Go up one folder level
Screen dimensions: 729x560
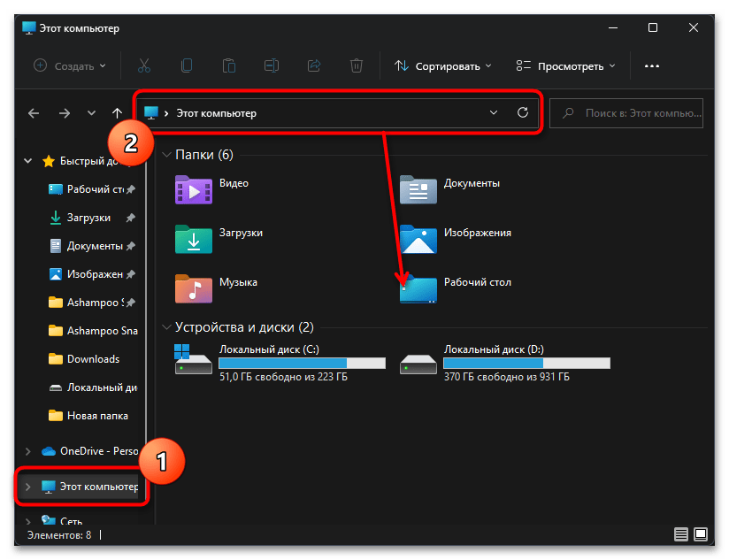point(117,113)
